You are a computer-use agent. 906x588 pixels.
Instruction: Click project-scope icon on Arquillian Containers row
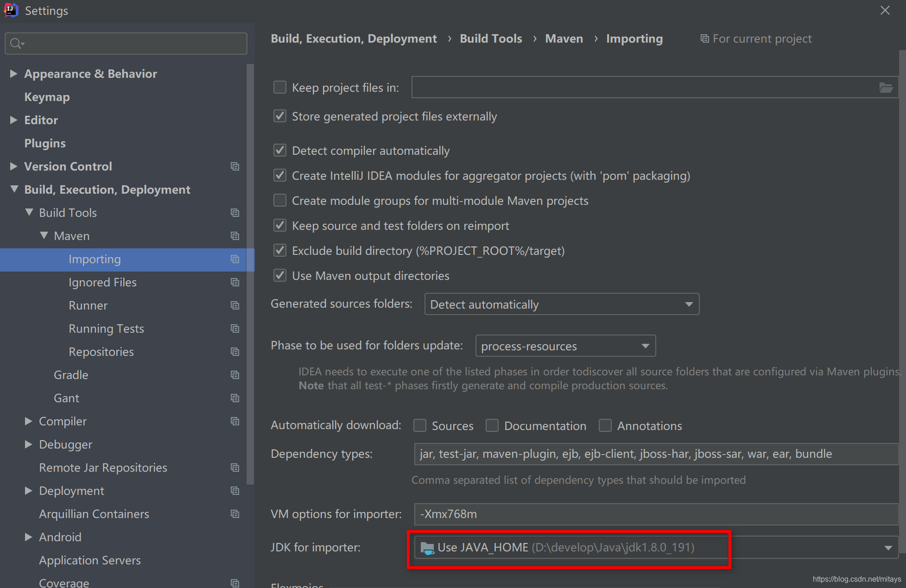tap(235, 514)
